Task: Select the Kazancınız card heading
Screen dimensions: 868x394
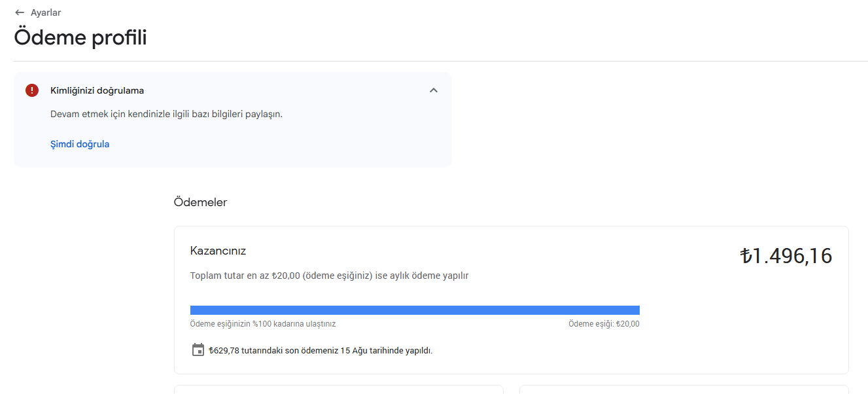Action: pyautogui.click(x=218, y=251)
